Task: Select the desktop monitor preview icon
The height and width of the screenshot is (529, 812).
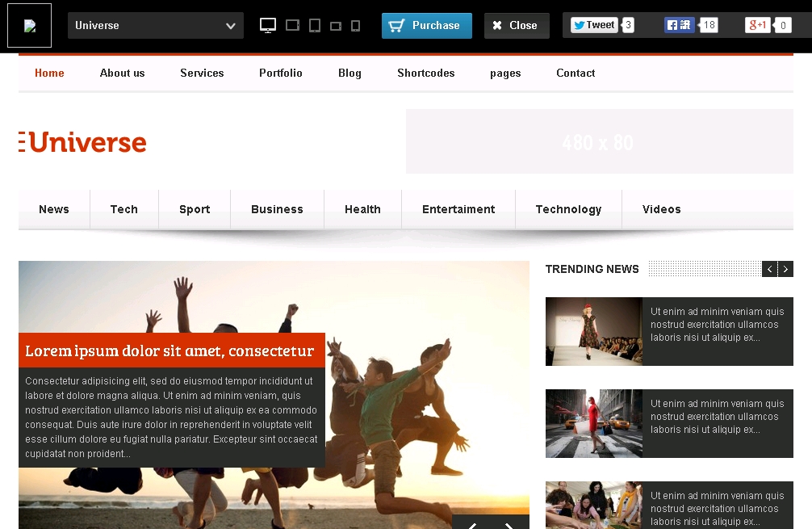Action: (x=268, y=26)
